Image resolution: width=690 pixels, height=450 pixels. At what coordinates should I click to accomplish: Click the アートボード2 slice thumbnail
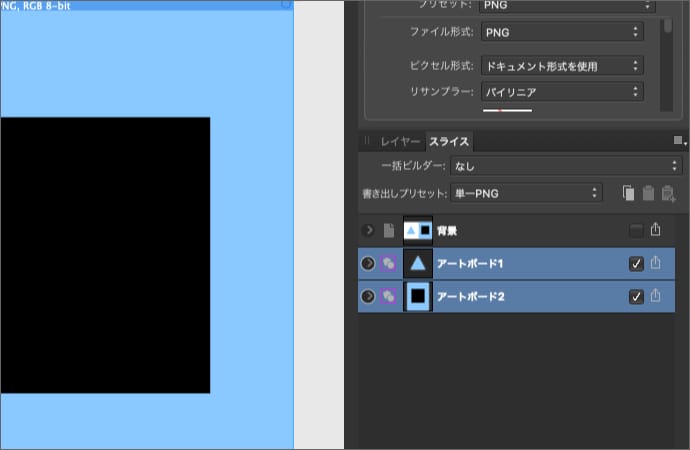click(x=418, y=296)
